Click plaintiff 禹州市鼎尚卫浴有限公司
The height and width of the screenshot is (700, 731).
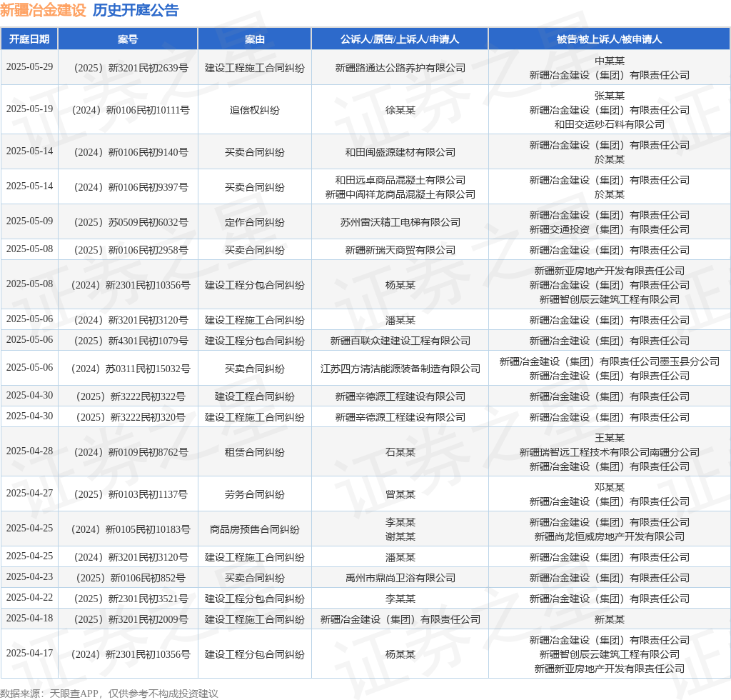[400, 578]
